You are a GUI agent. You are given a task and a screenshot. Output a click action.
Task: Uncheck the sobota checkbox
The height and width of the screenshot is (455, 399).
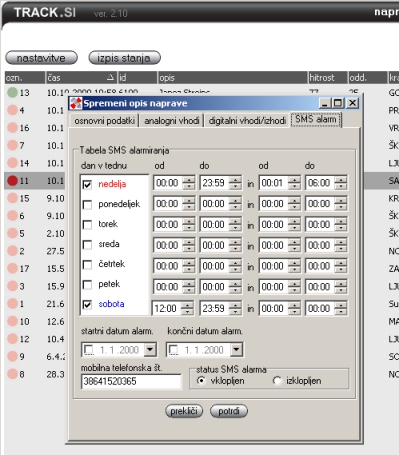[87, 305]
